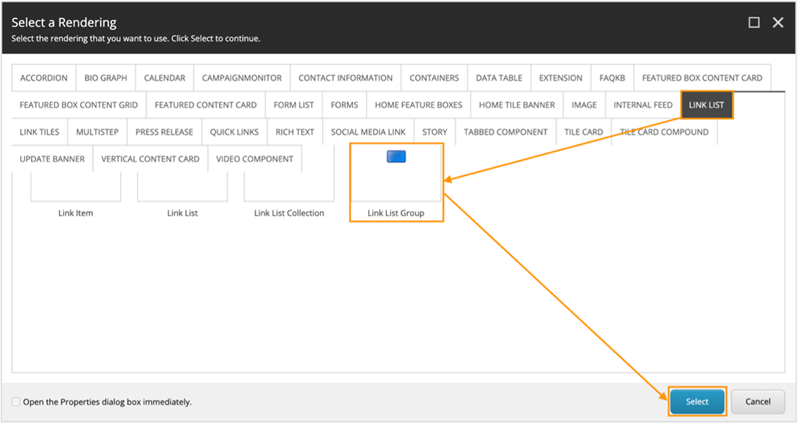Click the Select button
The width and height of the screenshot is (800, 424).
(x=697, y=401)
